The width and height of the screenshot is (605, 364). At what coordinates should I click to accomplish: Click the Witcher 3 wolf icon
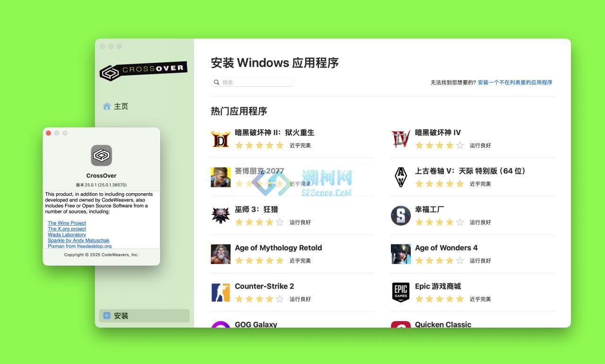click(221, 216)
